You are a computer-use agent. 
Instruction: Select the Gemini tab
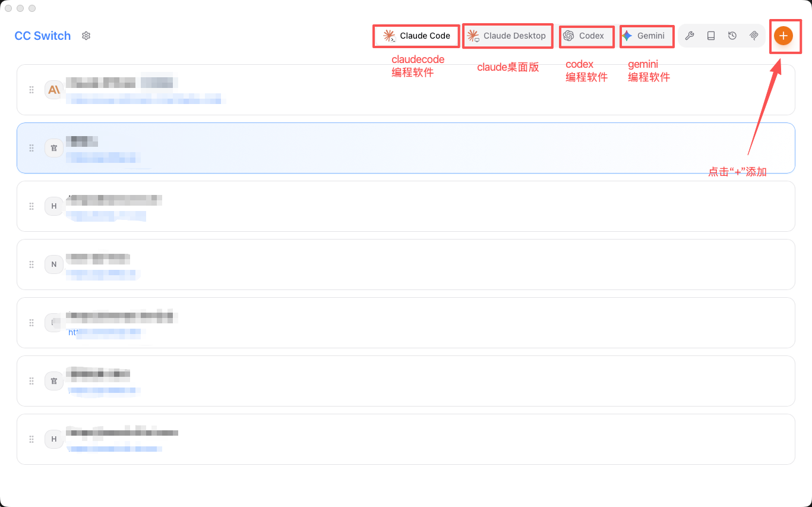pyautogui.click(x=646, y=36)
